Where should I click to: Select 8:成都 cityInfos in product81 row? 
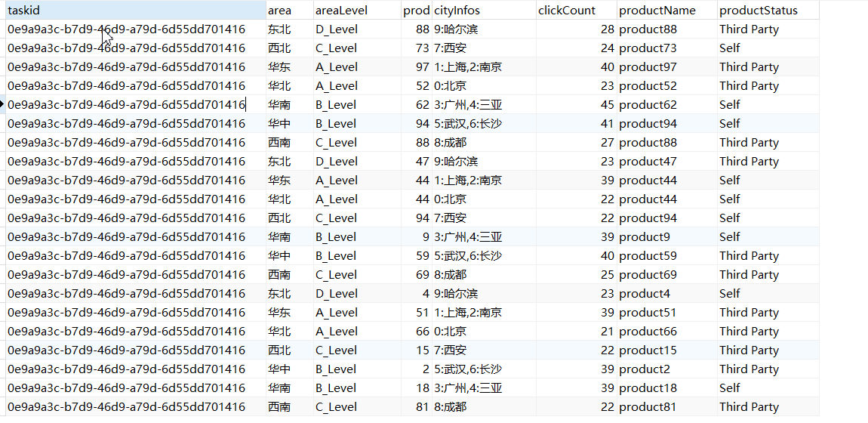coord(484,406)
